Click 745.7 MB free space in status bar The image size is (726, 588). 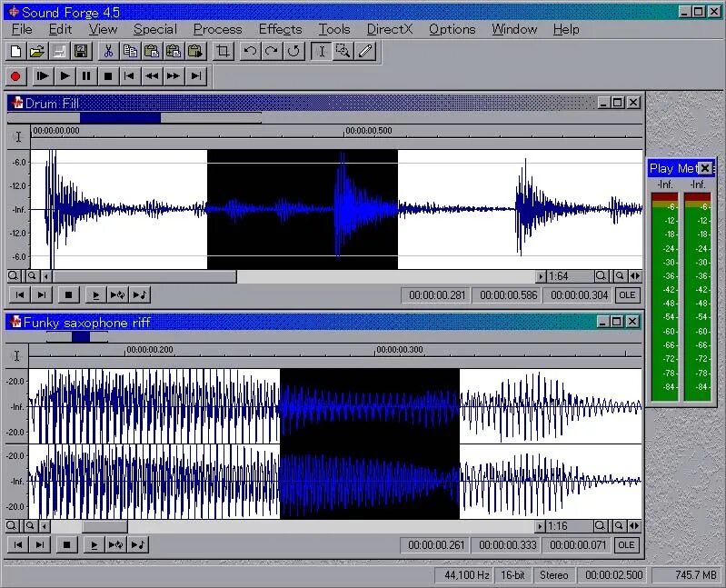687,575
